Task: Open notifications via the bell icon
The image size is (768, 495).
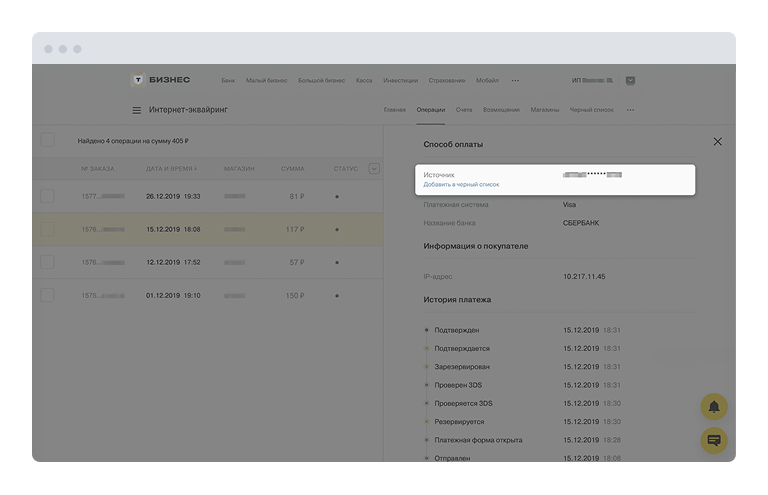Action: [x=714, y=407]
